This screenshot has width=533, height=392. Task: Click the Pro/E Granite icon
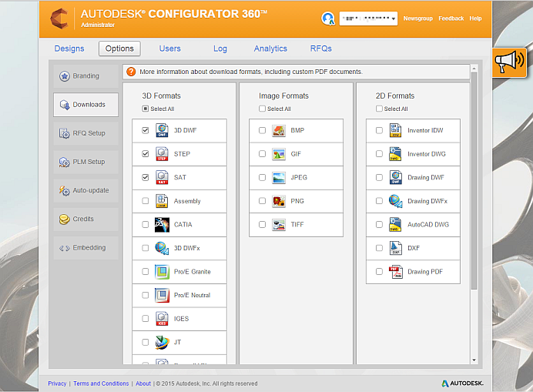tap(163, 272)
